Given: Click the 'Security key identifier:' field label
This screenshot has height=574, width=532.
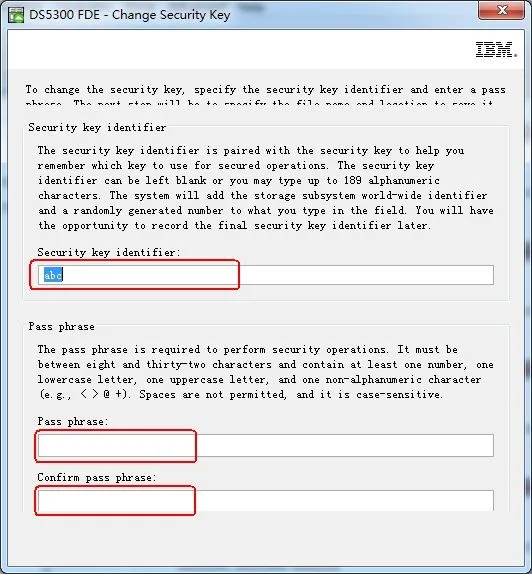Looking at the screenshot, I should point(109,252).
